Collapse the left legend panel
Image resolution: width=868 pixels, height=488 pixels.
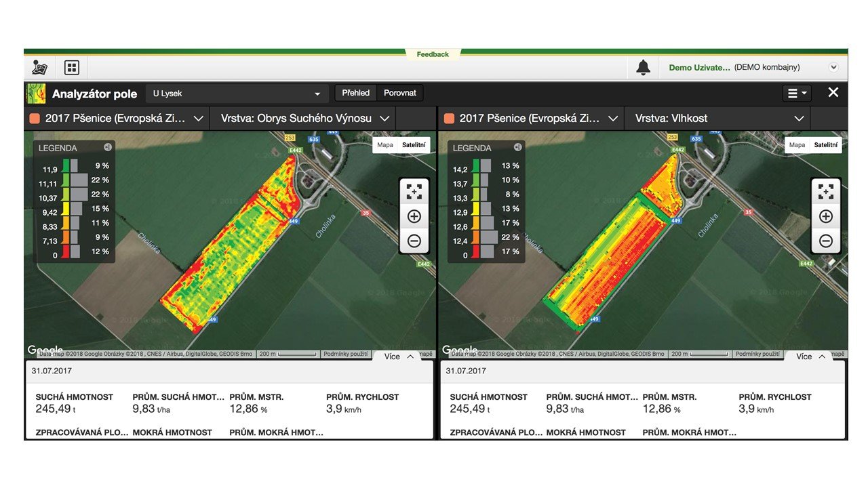click(x=107, y=148)
